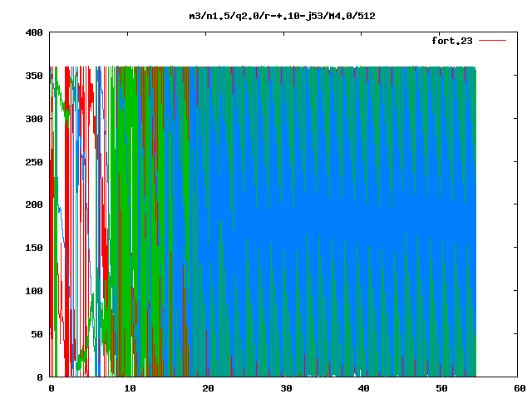Click the x-axis label 10
The width and height of the screenshot is (532, 399).
click(x=130, y=388)
